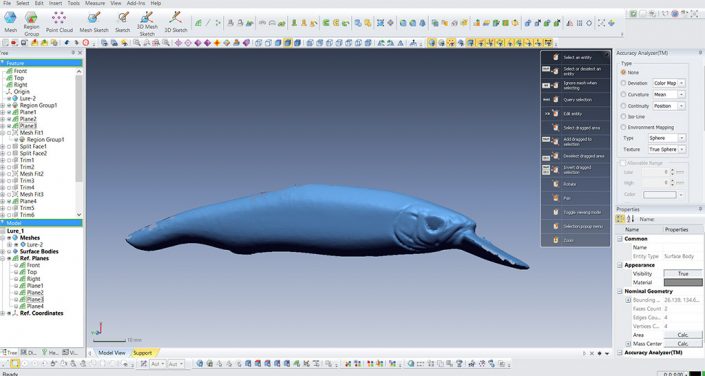Open the Add-Ins menu

[136, 3]
